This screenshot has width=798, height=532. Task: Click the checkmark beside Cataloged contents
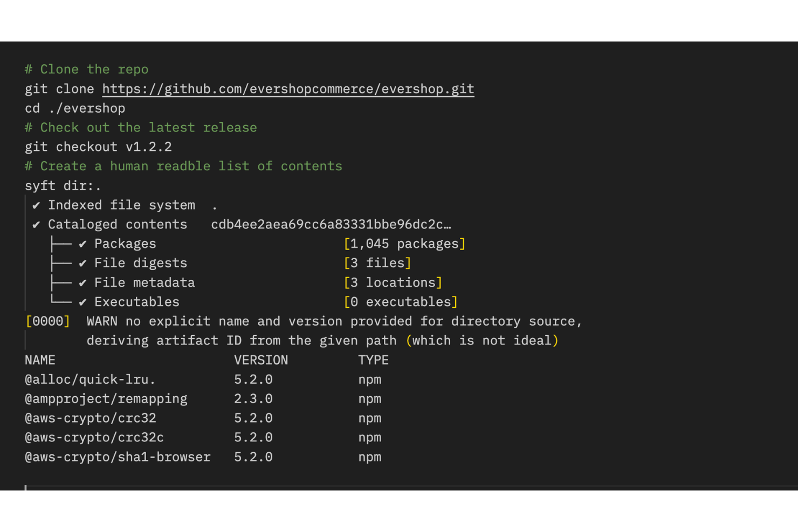click(36, 225)
